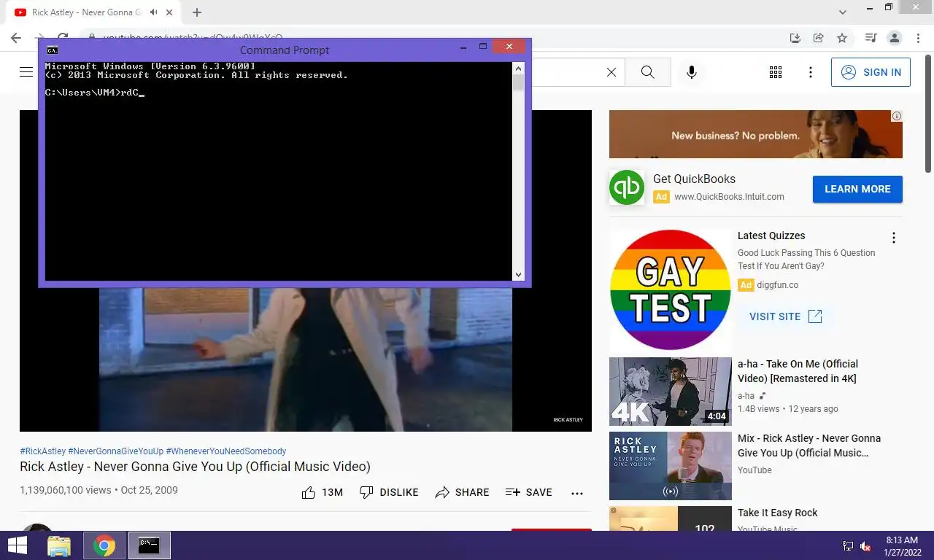The image size is (934, 560).
Task: Open Chrome media controls icon
Action: [x=871, y=38]
